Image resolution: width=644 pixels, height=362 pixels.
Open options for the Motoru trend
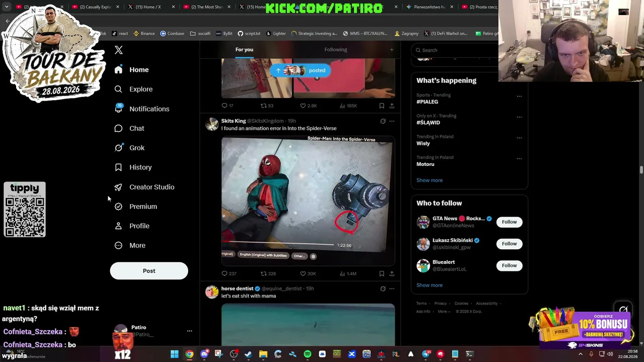519,159
